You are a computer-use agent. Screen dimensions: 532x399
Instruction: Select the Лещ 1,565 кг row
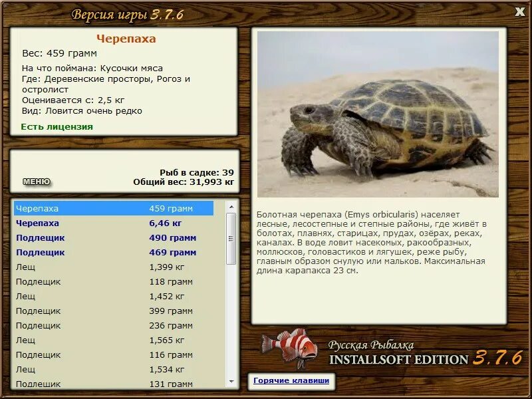click(114, 340)
